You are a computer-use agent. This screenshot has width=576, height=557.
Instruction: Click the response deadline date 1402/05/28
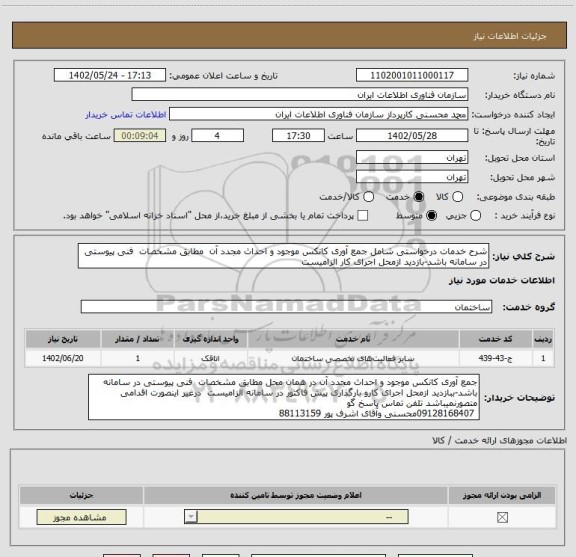coord(412,136)
